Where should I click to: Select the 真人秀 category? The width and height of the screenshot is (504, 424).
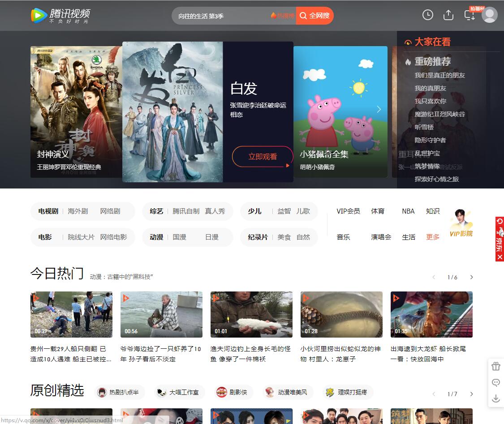click(215, 211)
